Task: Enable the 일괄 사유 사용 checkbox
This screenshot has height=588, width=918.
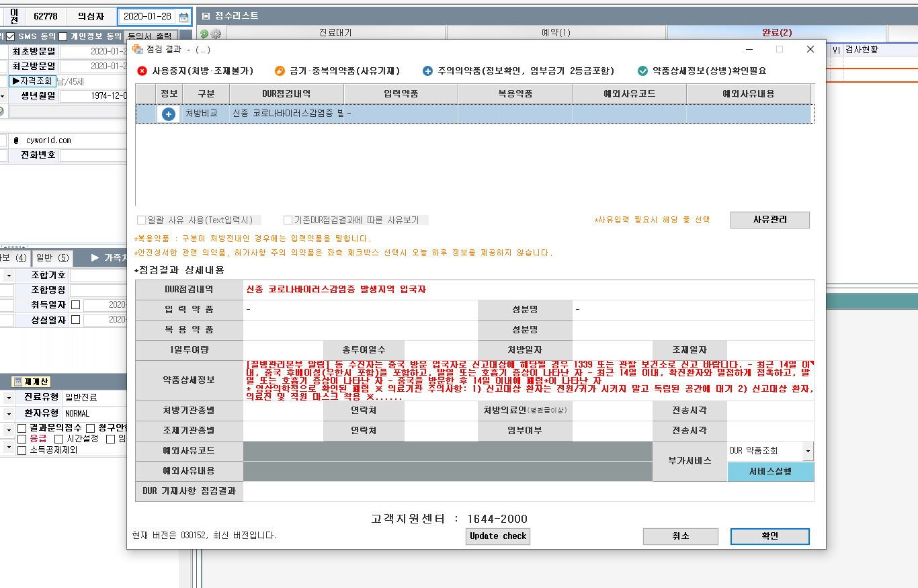Action: (141, 220)
